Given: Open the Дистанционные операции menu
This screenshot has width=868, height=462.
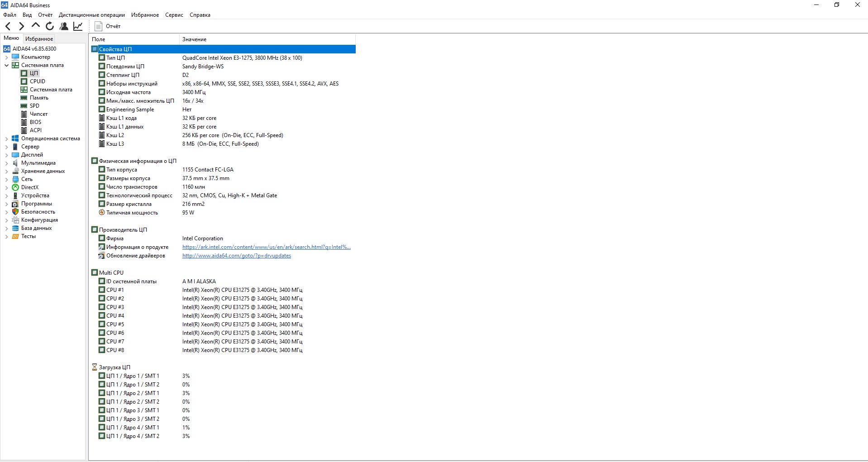Looking at the screenshot, I should (x=92, y=15).
